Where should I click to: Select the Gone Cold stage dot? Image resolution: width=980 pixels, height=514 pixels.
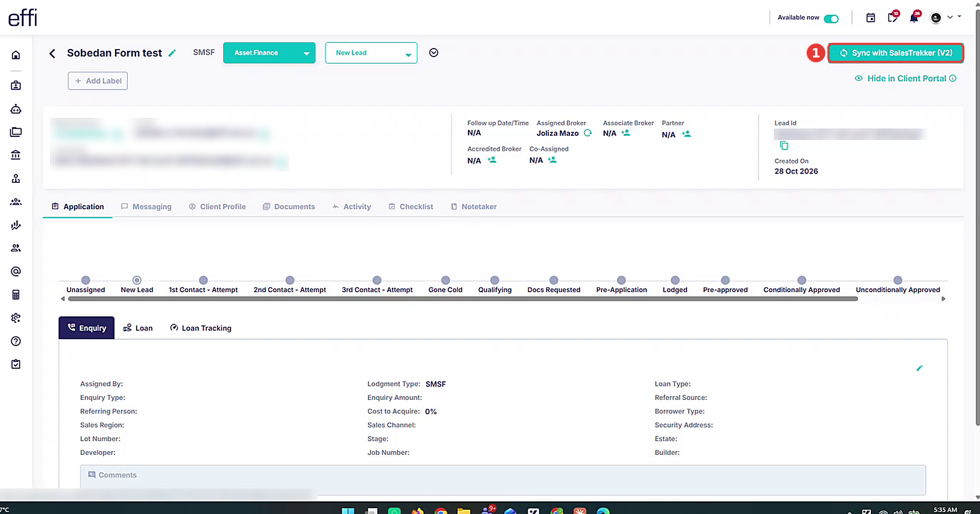pos(445,280)
